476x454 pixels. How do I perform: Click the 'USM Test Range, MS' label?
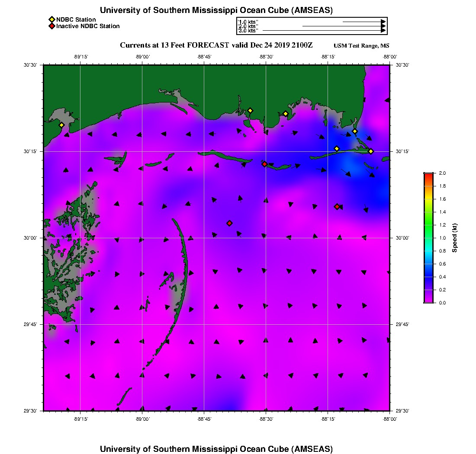tap(361, 46)
